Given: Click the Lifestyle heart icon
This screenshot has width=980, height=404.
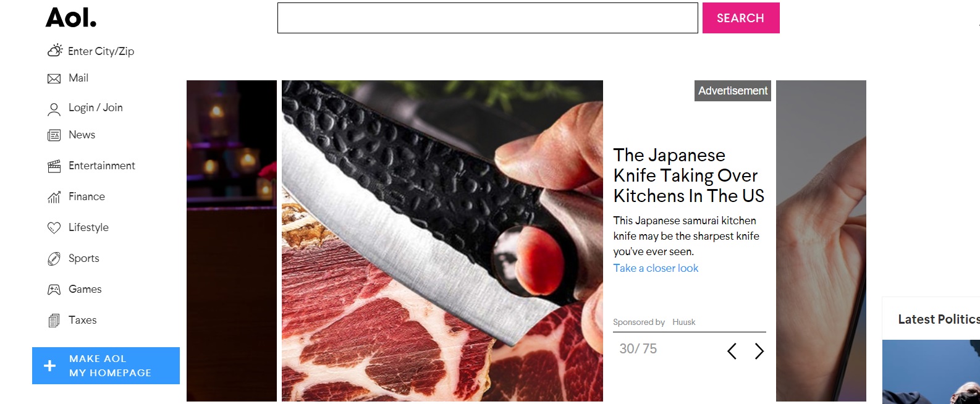Looking at the screenshot, I should tap(54, 228).
